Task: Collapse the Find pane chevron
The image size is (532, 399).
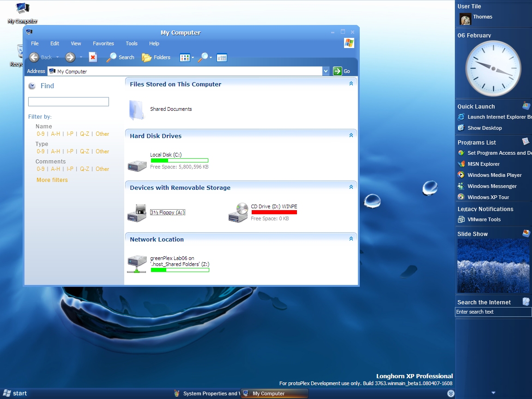Action: pyautogui.click(x=32, y=86)
